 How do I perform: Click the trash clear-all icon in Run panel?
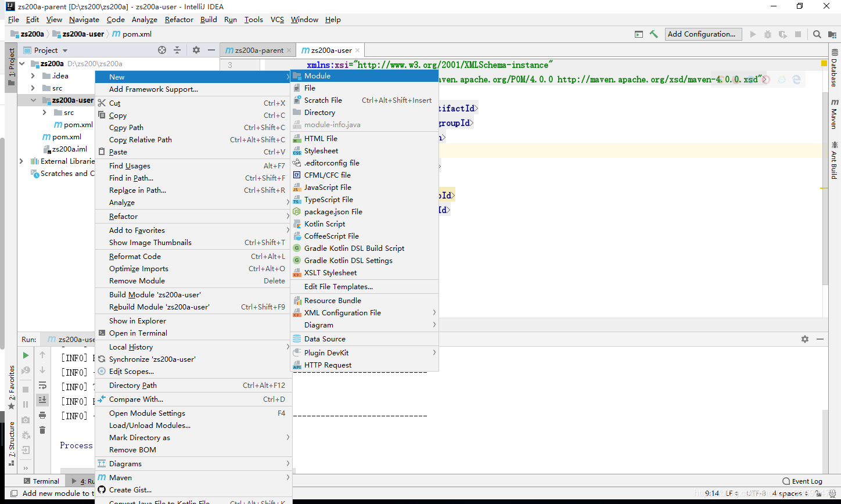point(42,430)
